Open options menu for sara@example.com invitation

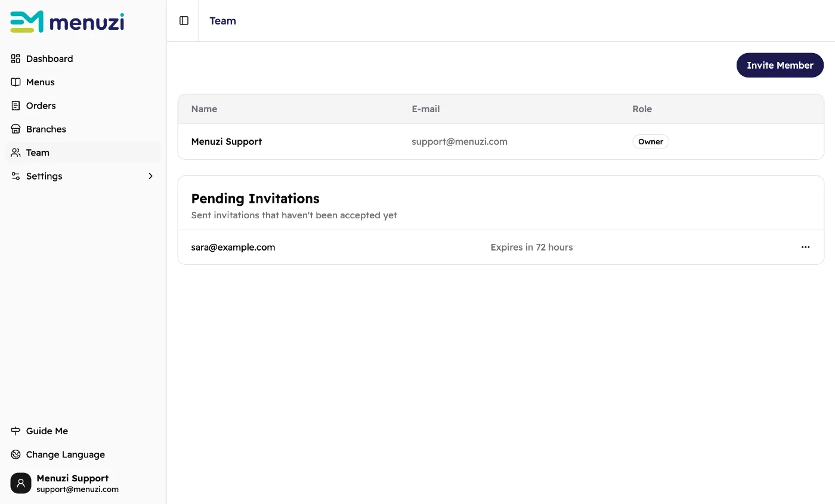pos(806,247)
